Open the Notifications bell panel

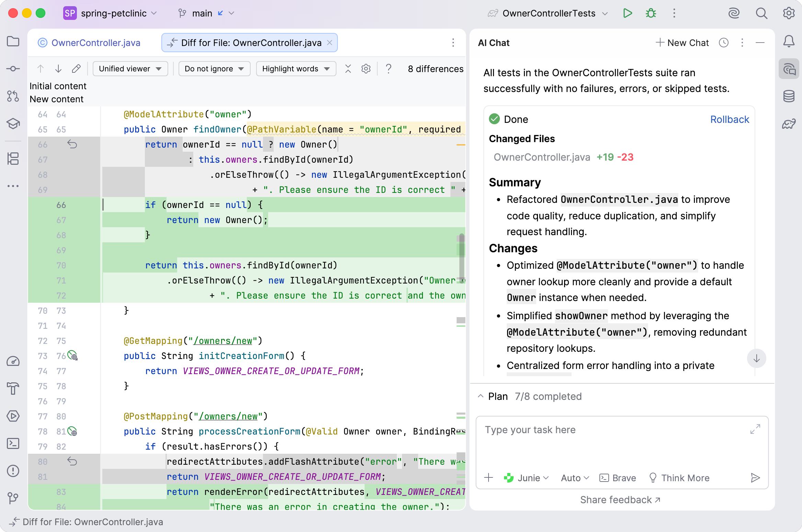click(789, 41)
